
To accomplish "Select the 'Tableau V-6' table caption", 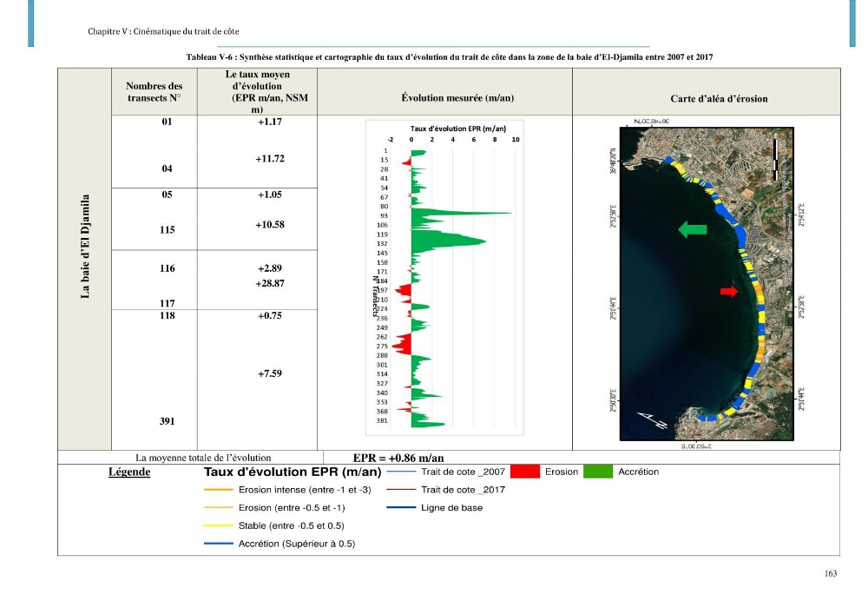I will pos(450,57).
